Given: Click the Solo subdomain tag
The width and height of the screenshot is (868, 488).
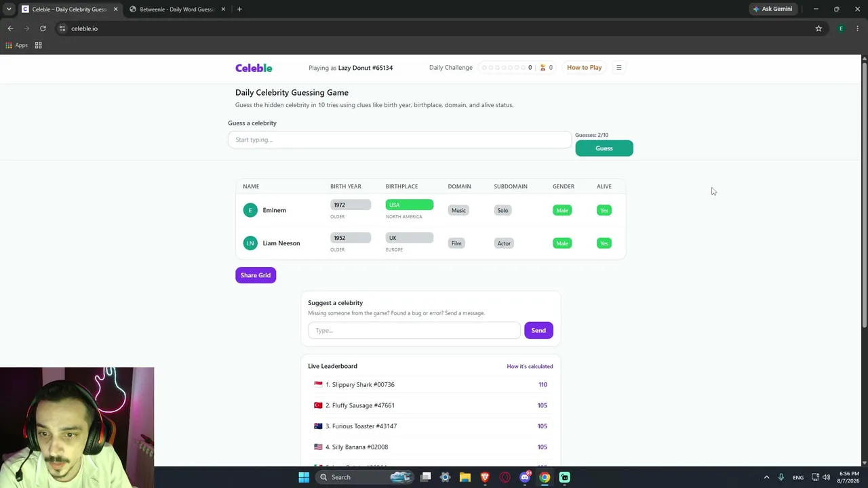Looking at the screenshot, I should pyautogui.click(x=502, y=210).
